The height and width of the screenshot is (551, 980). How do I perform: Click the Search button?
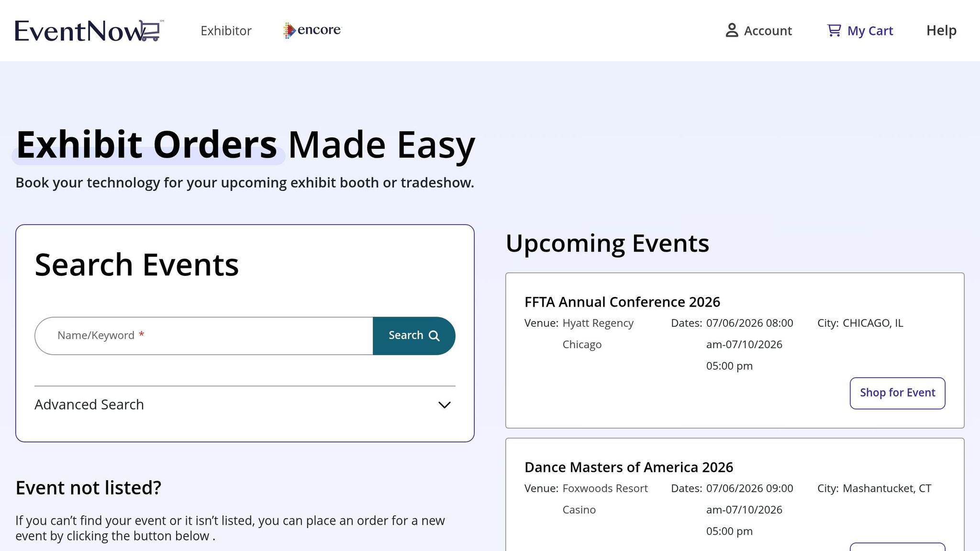[414, 336]
